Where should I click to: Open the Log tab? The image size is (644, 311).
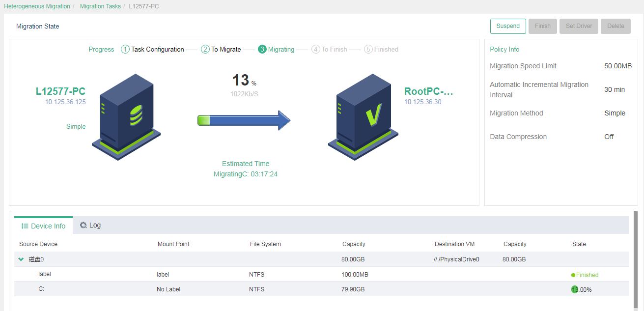point(90,225)
